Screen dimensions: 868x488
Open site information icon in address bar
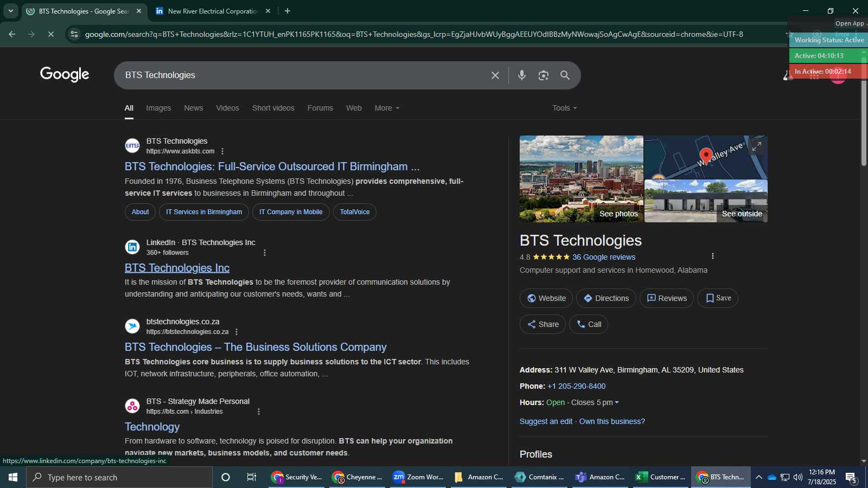tap(74, 34)
